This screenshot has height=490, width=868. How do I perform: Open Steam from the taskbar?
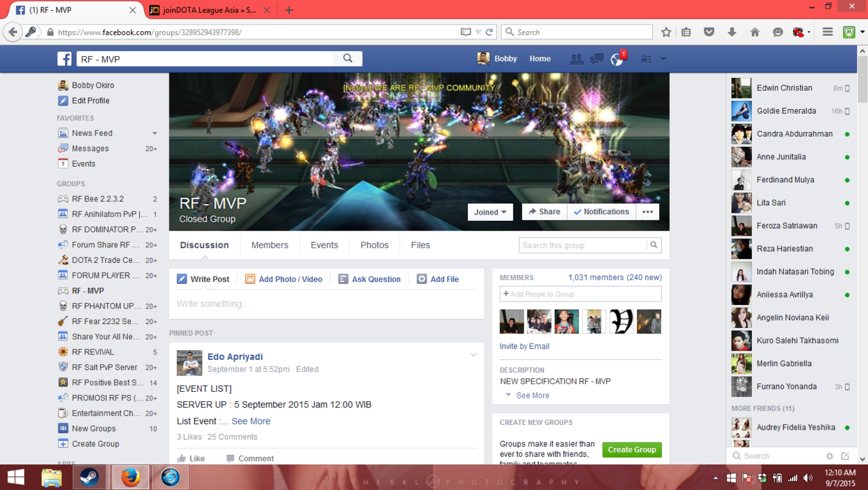click(x=90, y=477)
